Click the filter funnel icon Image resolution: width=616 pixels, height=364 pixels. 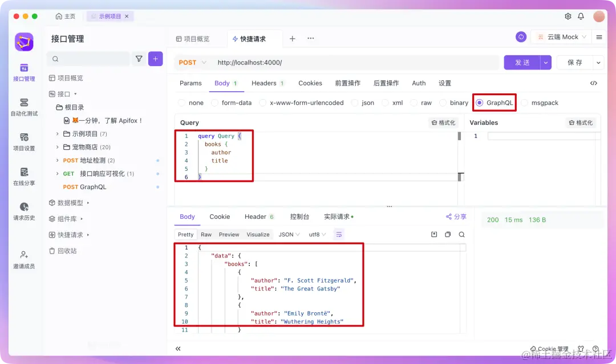(x=139, y=59)
